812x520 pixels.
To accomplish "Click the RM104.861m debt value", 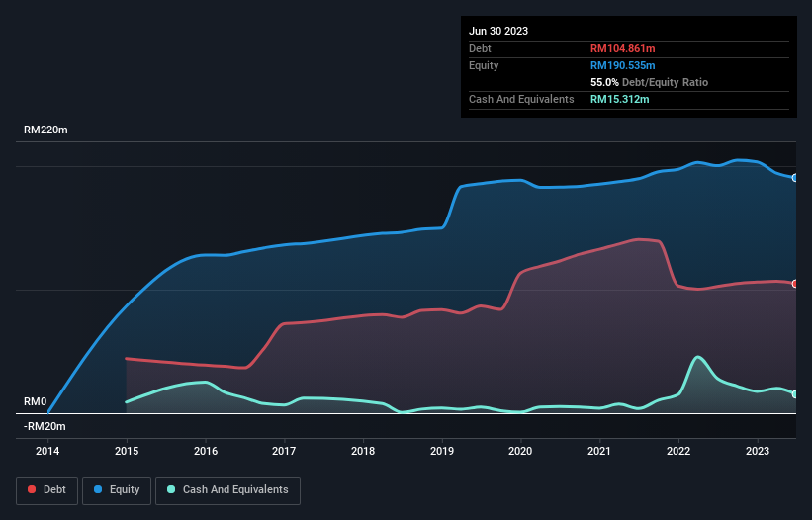I will (622, 48).
